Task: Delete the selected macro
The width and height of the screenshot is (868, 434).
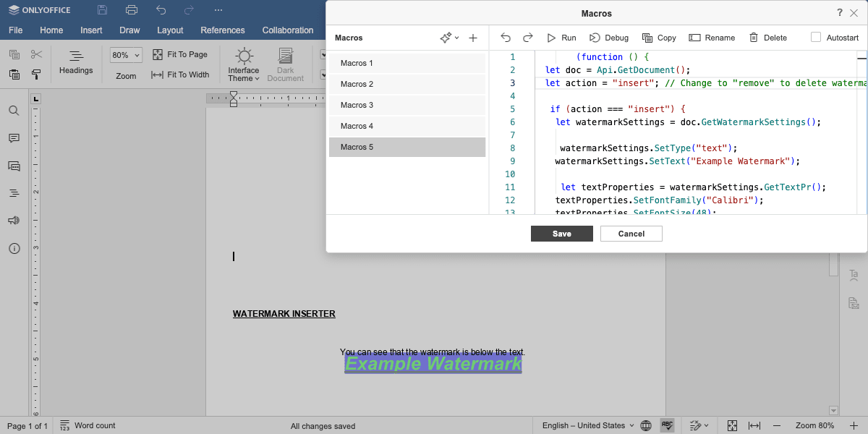Action: coord(767,38)
